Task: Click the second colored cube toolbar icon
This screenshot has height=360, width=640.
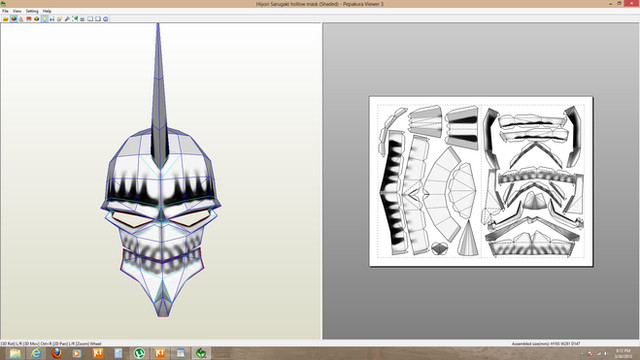Action: click(37, 19)
